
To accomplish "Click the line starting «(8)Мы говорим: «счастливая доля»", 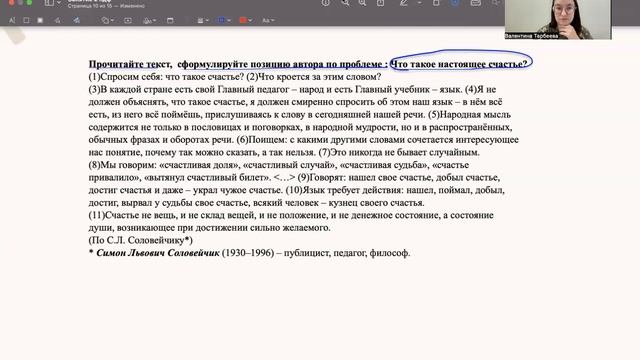I will pyautogui.click(x=279, y=165).
